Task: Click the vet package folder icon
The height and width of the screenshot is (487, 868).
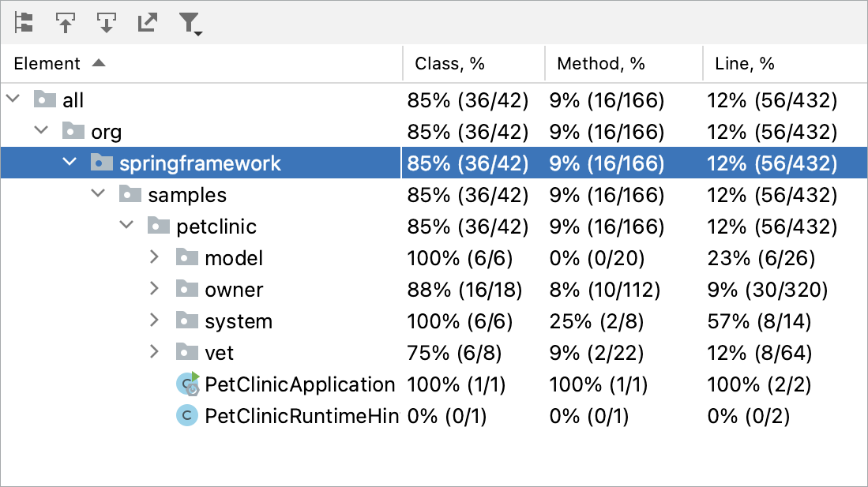Action: 187,352
